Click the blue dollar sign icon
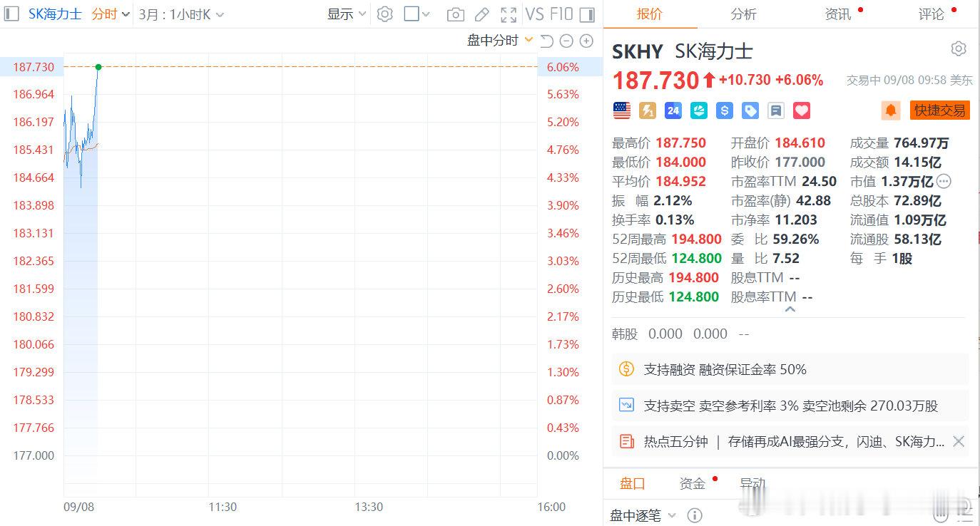Screen dimensions: 980x526 (x=725, y=110)
